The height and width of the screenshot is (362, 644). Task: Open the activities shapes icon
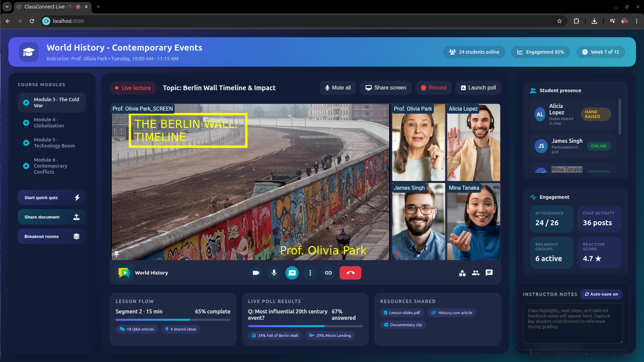tap(462, 273)
